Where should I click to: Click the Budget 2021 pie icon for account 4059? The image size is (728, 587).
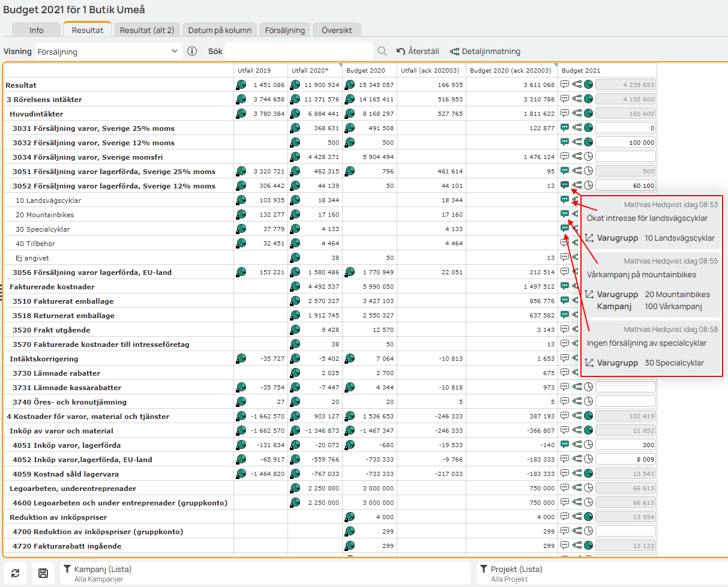[x=589, y=474]
